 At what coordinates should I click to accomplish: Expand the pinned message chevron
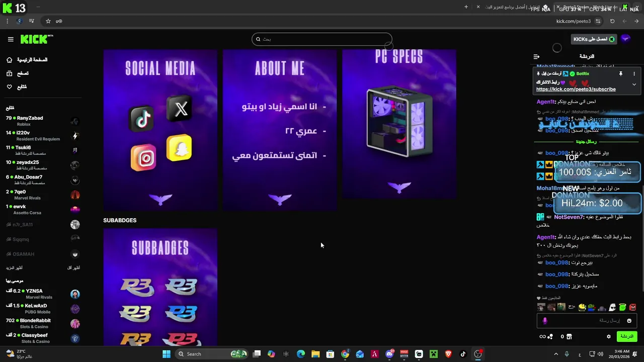[634, 84]
